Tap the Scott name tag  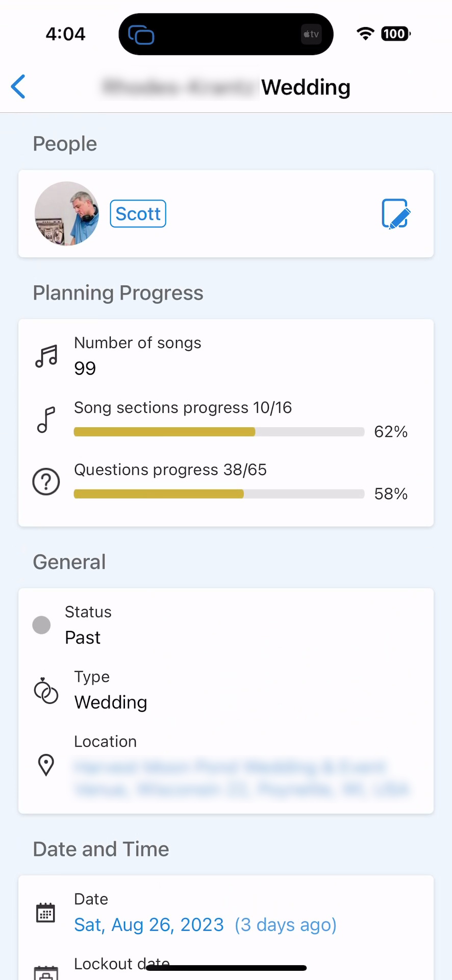coord(138,214)
